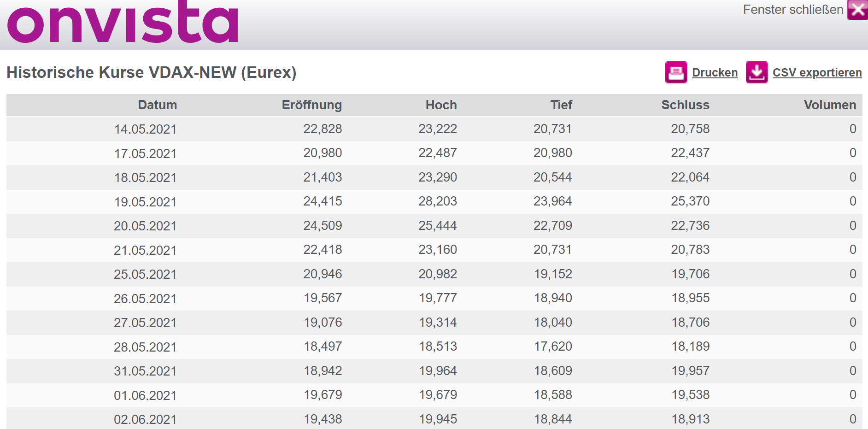
Task: Click the 25.05.2021 row date
Action: [145, 275]
